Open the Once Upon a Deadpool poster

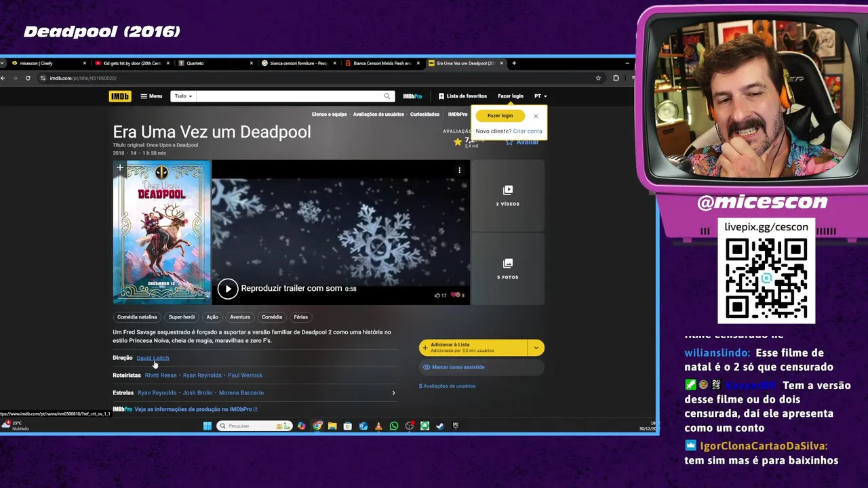(162, 232)
